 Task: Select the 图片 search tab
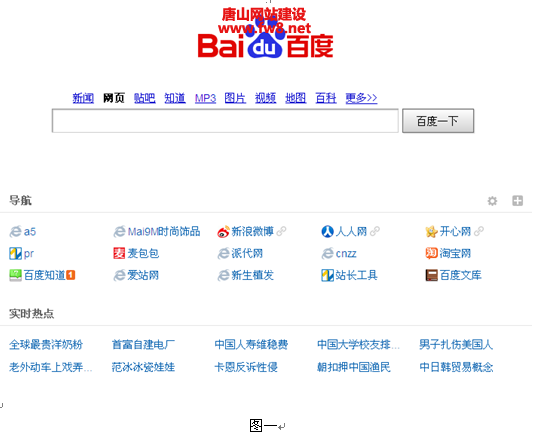[235, 98]
